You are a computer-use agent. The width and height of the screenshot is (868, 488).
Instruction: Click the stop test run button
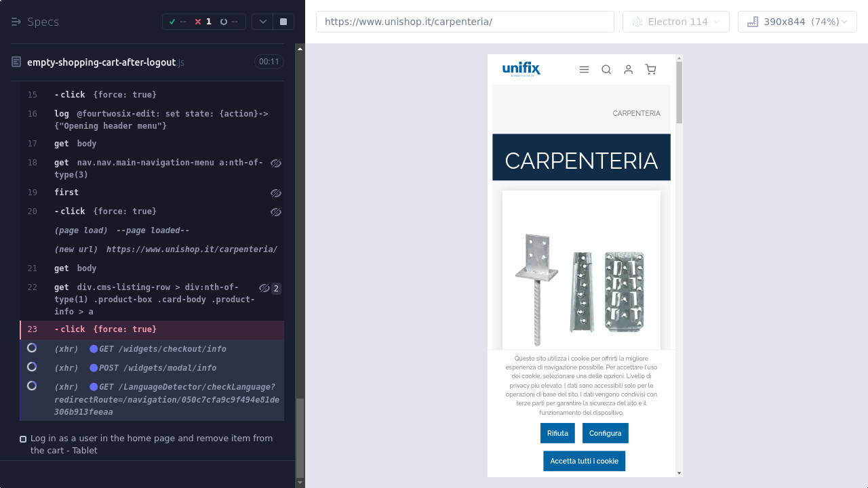click(x=283, y=22)
